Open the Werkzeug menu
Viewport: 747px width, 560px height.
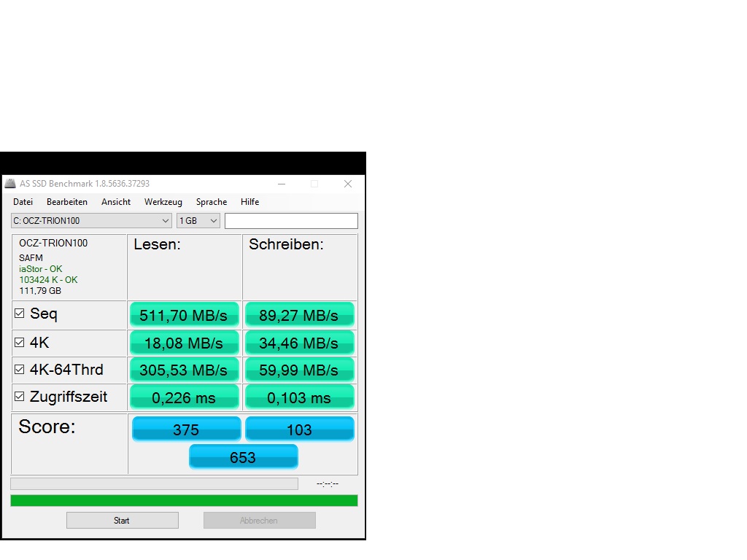coord(163,202)
